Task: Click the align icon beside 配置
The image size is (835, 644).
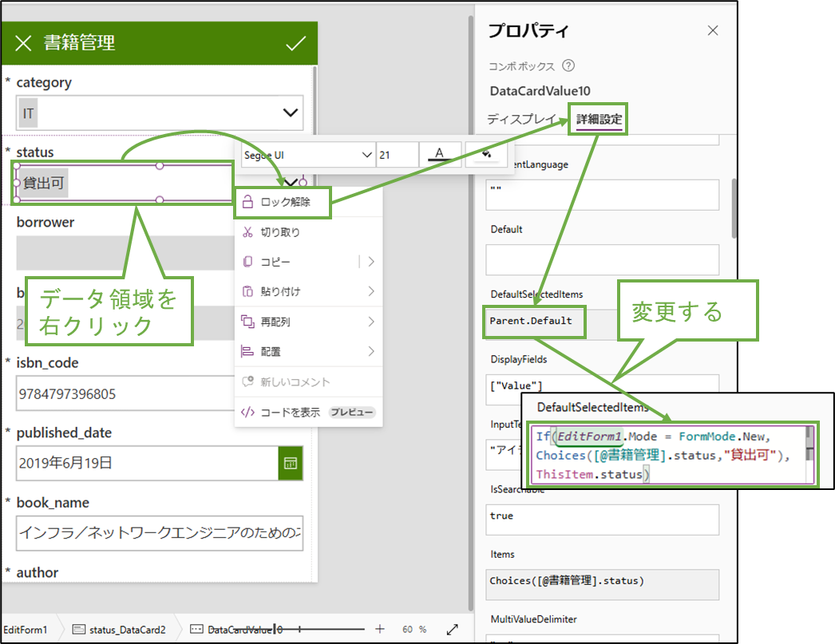Action: click(x=247, y=351)
